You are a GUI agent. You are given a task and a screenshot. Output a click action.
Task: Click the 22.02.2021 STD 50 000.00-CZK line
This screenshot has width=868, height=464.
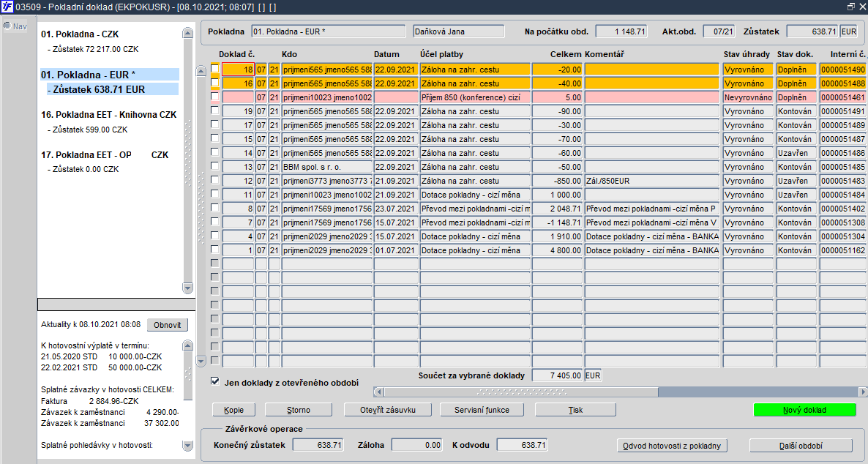(x=102, y=367)
